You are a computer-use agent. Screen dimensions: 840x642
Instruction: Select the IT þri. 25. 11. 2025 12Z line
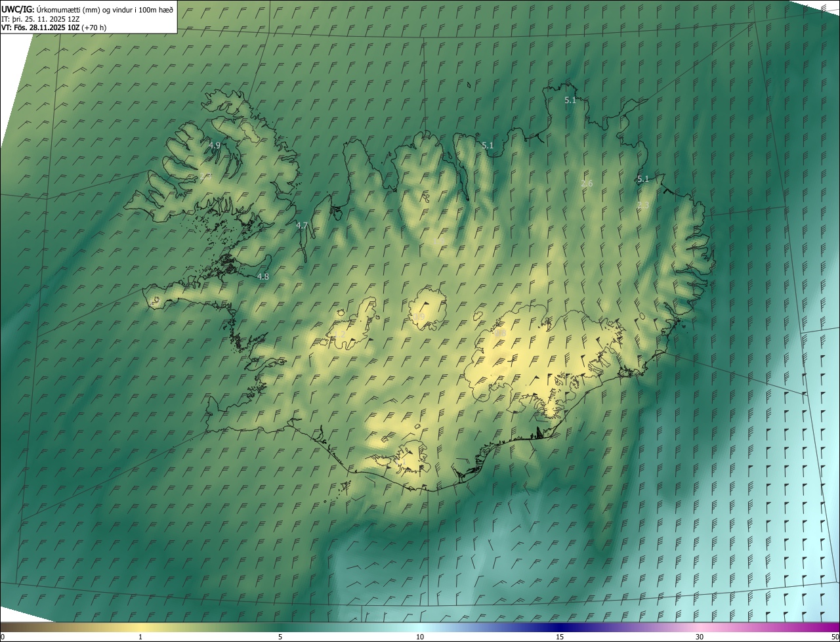(x=40, y=19)
